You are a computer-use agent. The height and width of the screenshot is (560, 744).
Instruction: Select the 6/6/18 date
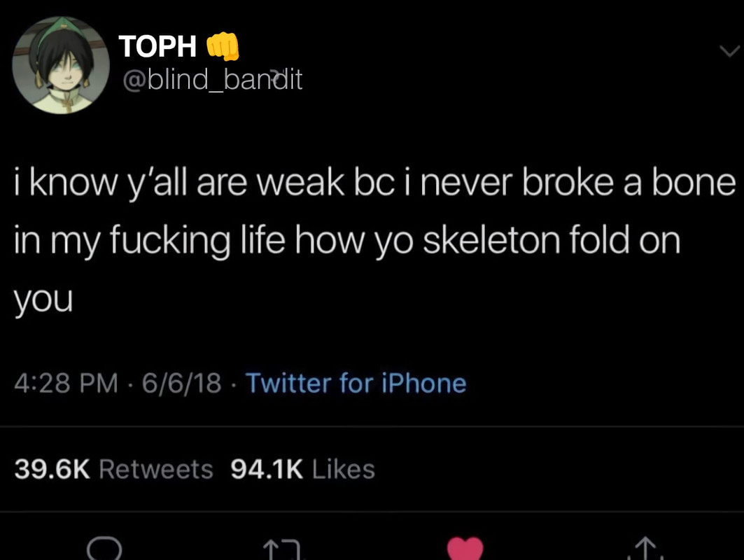click(182, 383)
